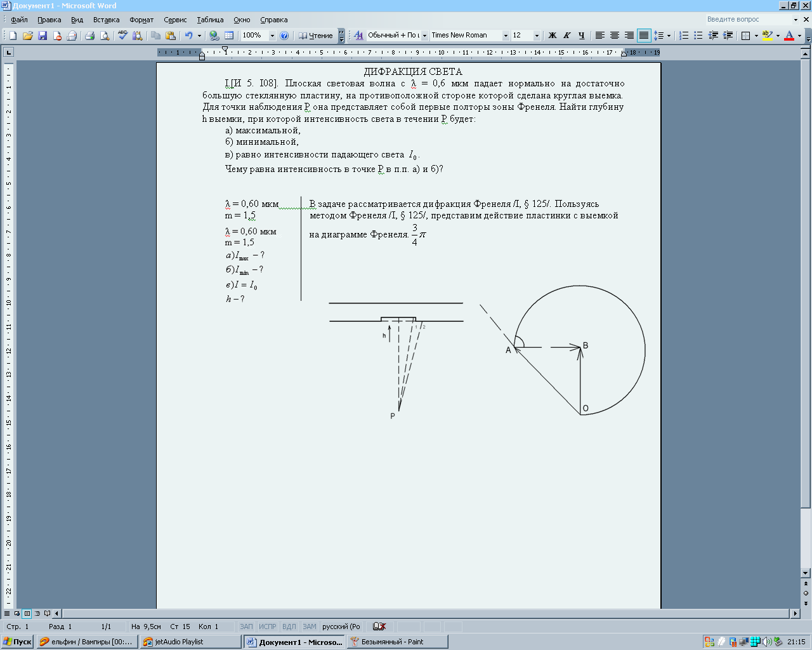
Task: Click the E-mail envelope toolbar icon
Action: point(72,36)
